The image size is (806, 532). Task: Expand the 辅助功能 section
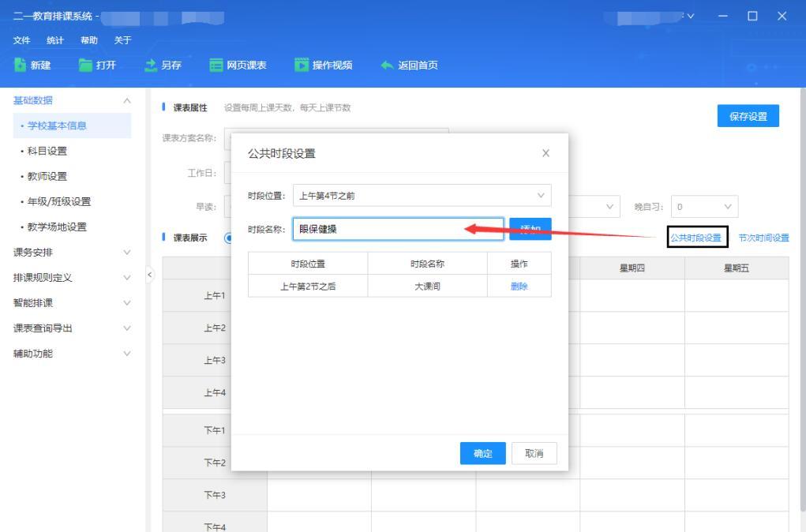pyautogui.click(x=72, y=354)
